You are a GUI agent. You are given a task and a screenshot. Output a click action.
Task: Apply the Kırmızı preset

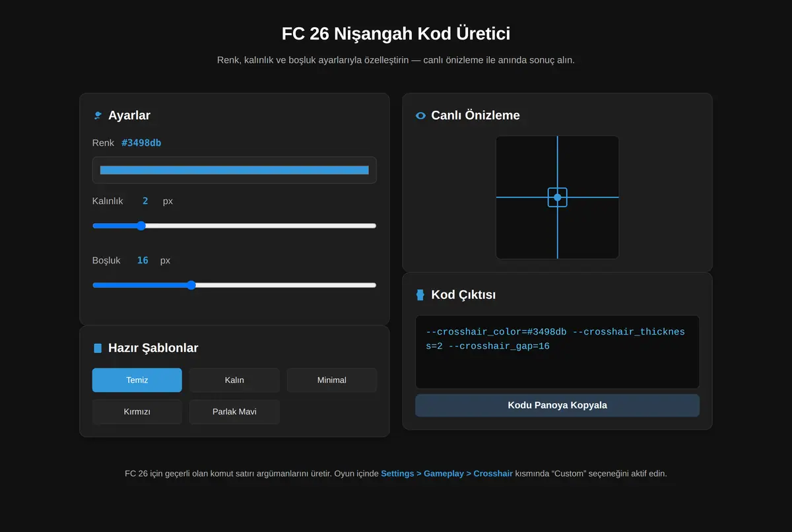click(x=137, y=412)
